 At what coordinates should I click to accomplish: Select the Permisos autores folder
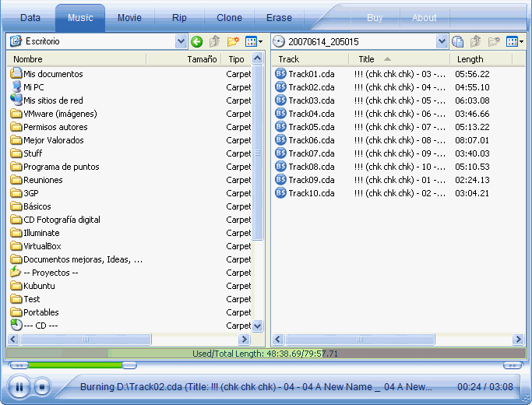tap(49, 127)
